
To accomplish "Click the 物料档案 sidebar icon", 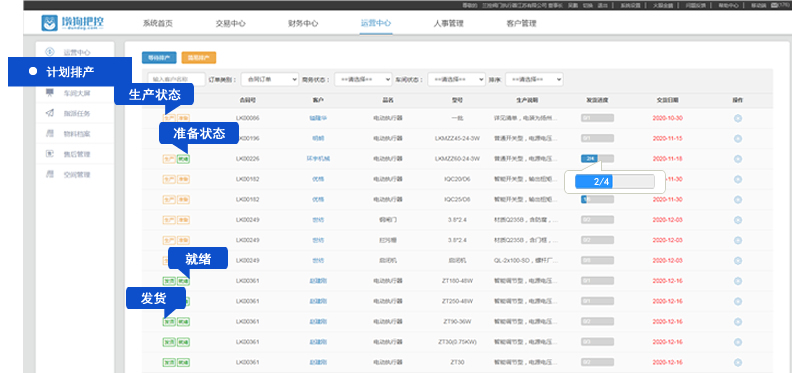I will pos(50,133).
